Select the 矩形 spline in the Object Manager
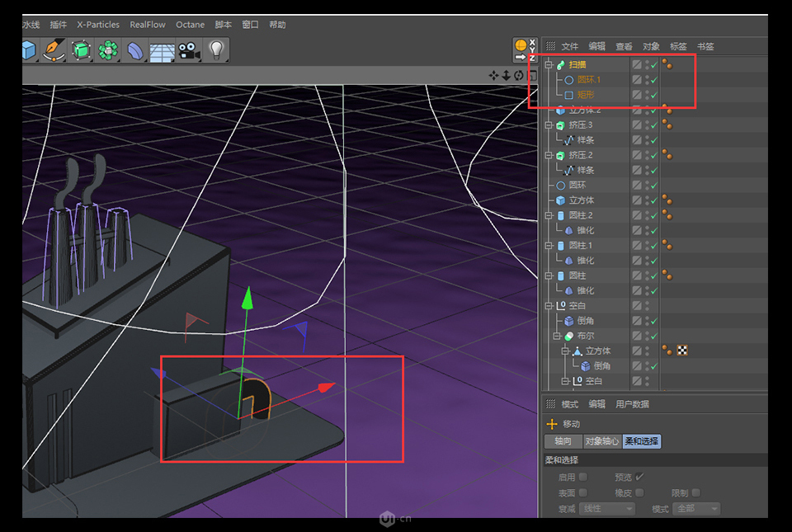 585,93
